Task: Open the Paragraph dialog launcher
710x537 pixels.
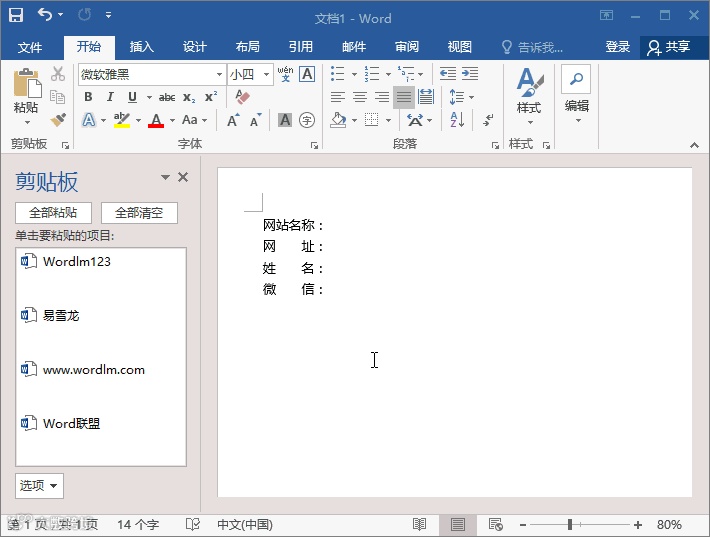Action: click(495, 145)
